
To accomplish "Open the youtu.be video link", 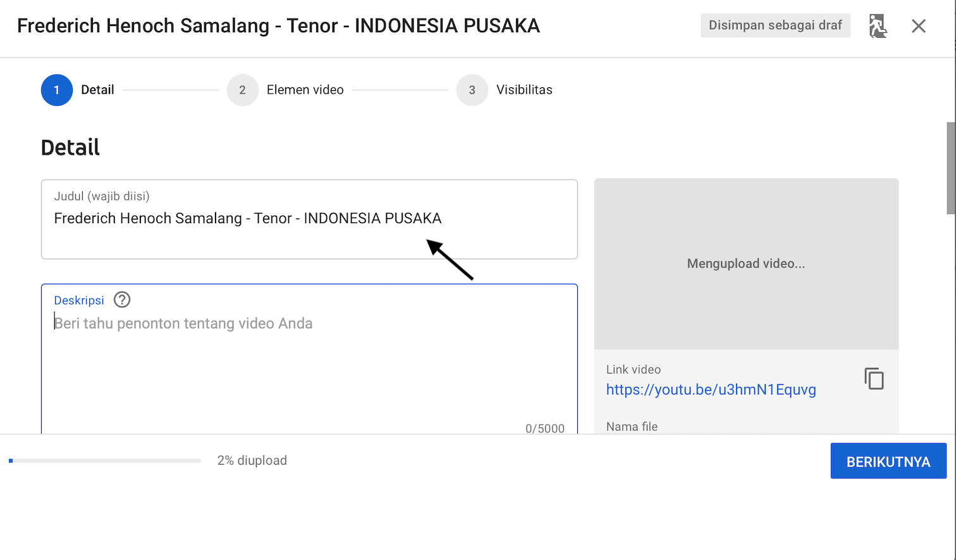I will 711,389.
